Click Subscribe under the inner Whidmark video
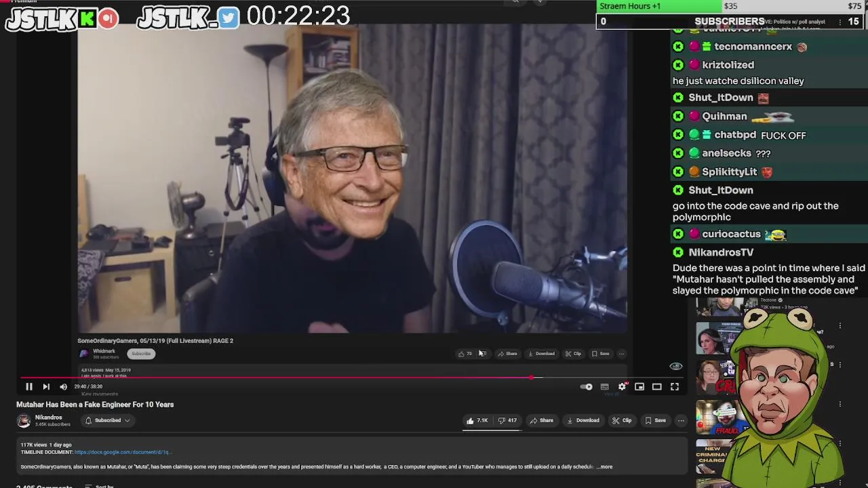Image resolution: width=868 pixels, height=488 pixels. pyautogui.click(x=141, y=353)
